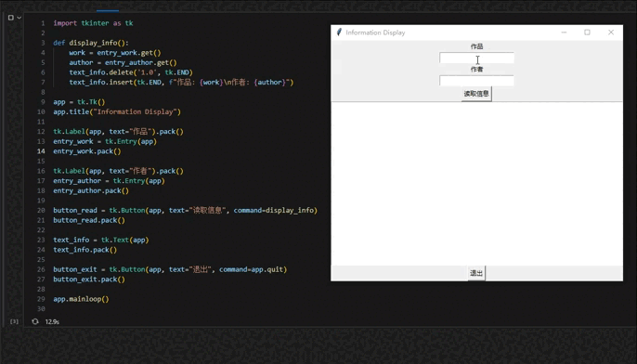
Task: Click the app.title("Information Display") code line
Action: (117, 111)
